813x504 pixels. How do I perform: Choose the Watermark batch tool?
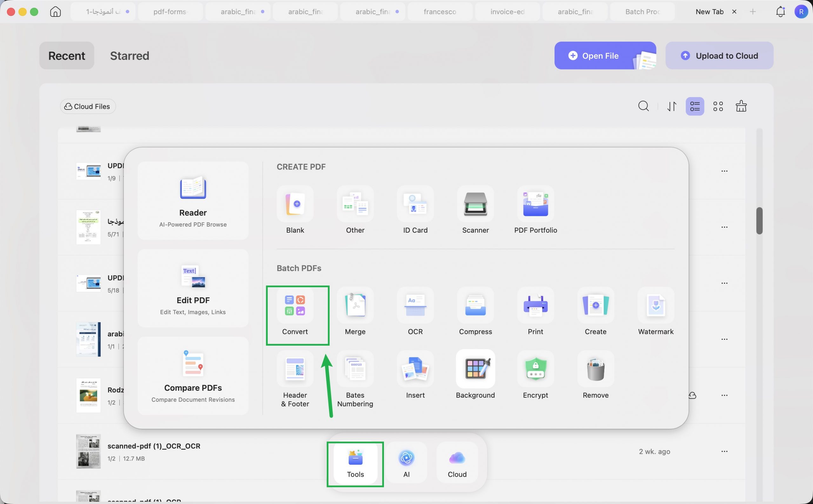[x=655, y=311]
